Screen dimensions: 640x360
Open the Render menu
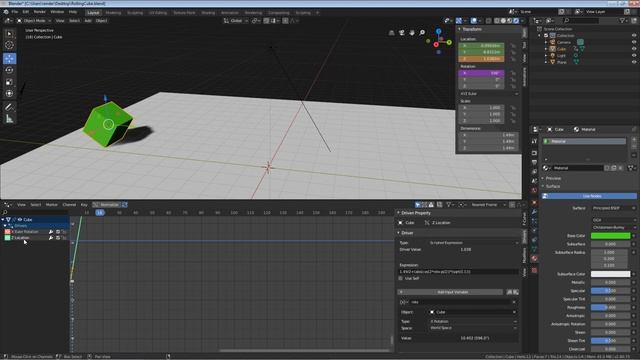(x=39, y=12)
